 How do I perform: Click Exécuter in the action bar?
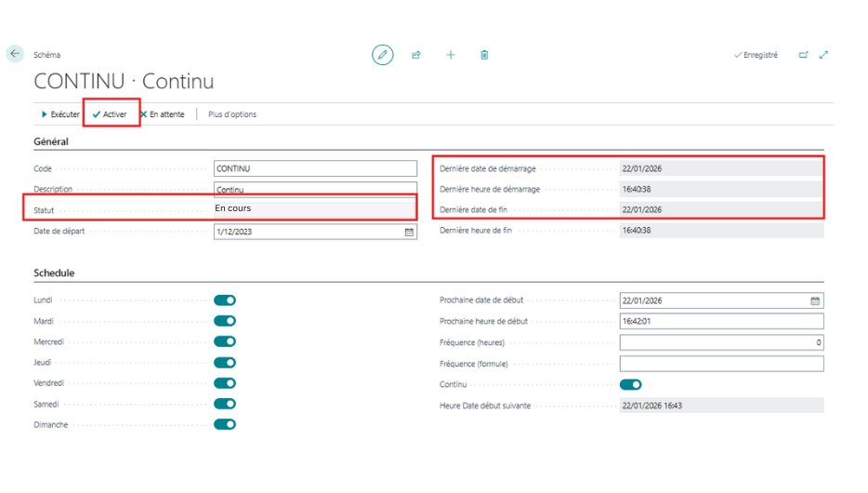60,114
